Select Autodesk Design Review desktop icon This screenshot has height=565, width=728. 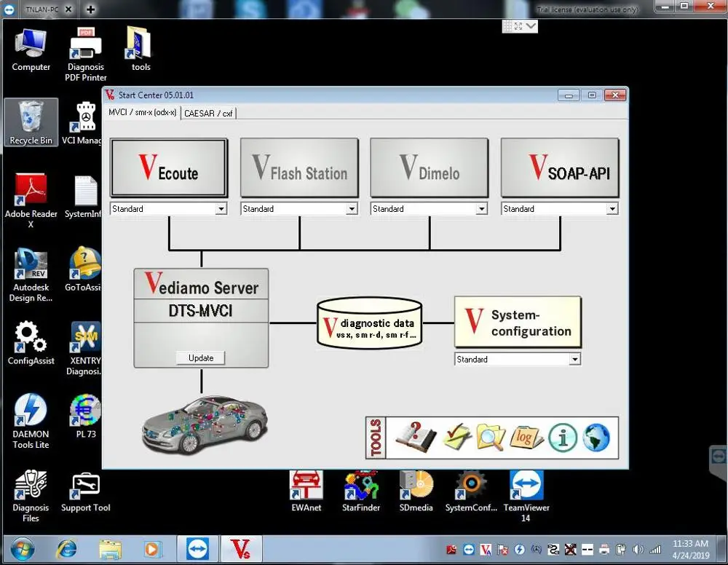(31, 274)
